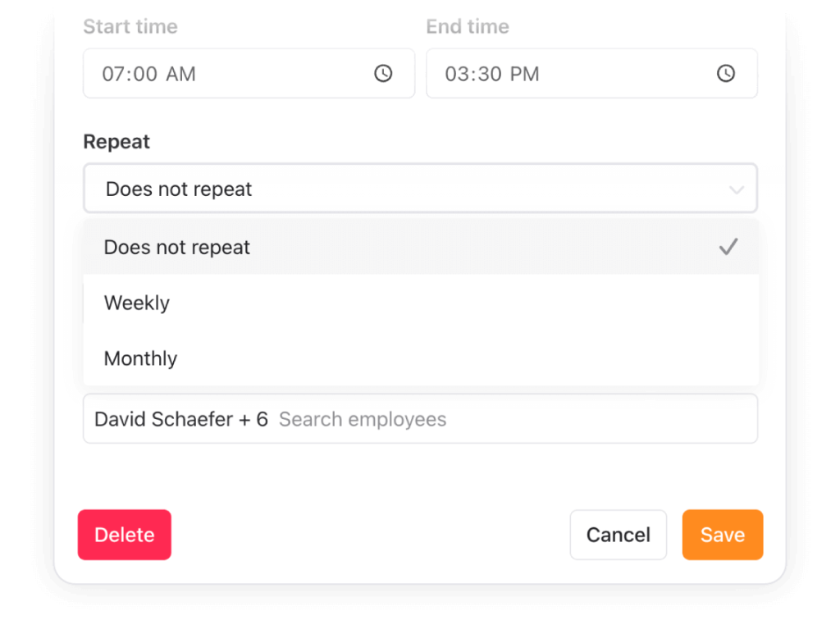
Task: Click the Repeat combo box showing Does not repeat
Action: pos(410,189)
